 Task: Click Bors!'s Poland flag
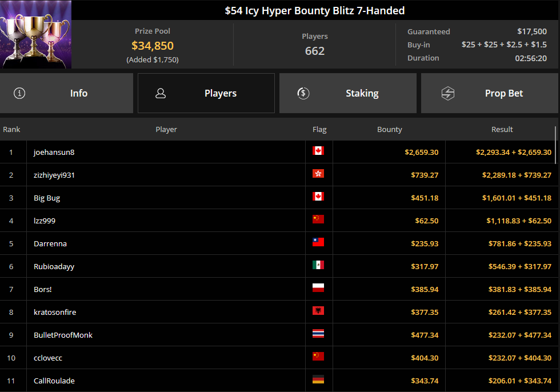tap(318, 288)
